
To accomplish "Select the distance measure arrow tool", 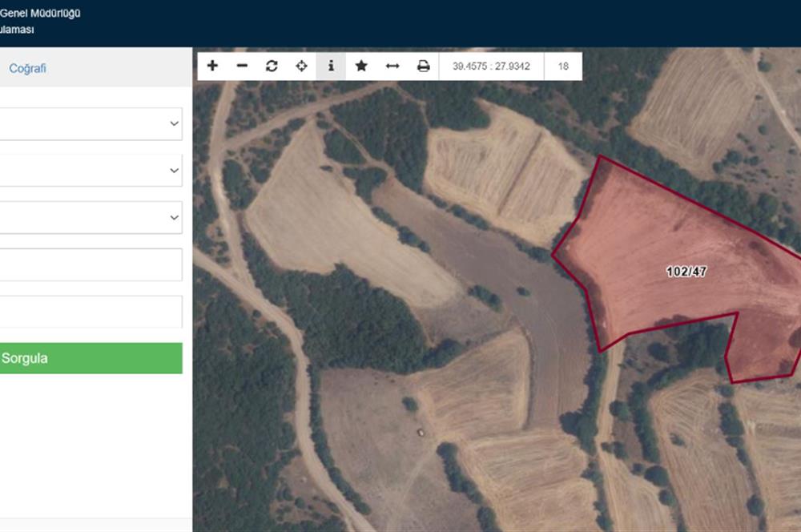I will pyautogui.click(x=392, y=66).
